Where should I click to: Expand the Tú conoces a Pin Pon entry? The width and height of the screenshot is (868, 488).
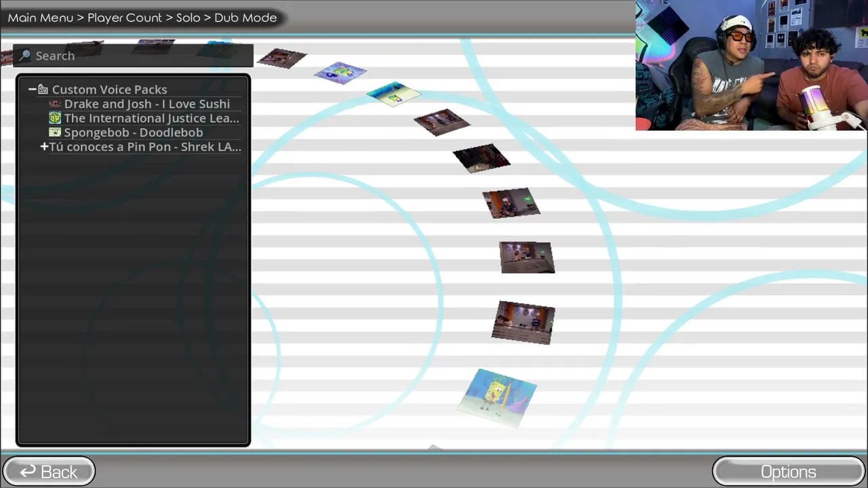(44, 146)
